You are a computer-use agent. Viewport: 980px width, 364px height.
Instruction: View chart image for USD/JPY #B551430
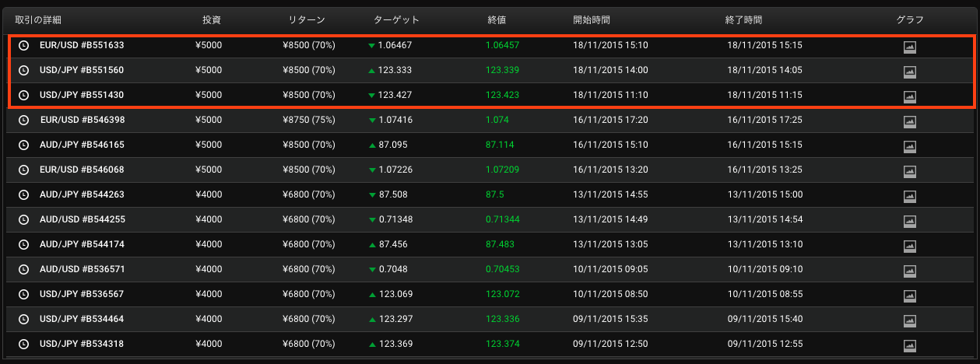909,96
